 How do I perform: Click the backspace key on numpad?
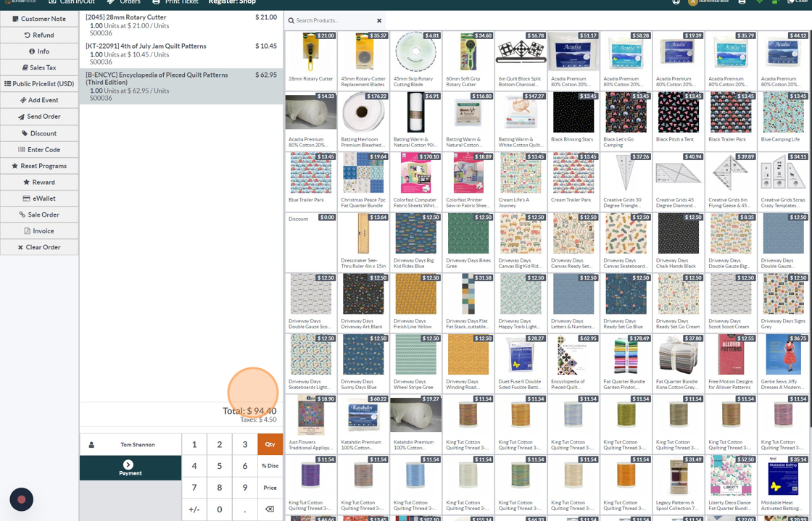tap(270, 509)
